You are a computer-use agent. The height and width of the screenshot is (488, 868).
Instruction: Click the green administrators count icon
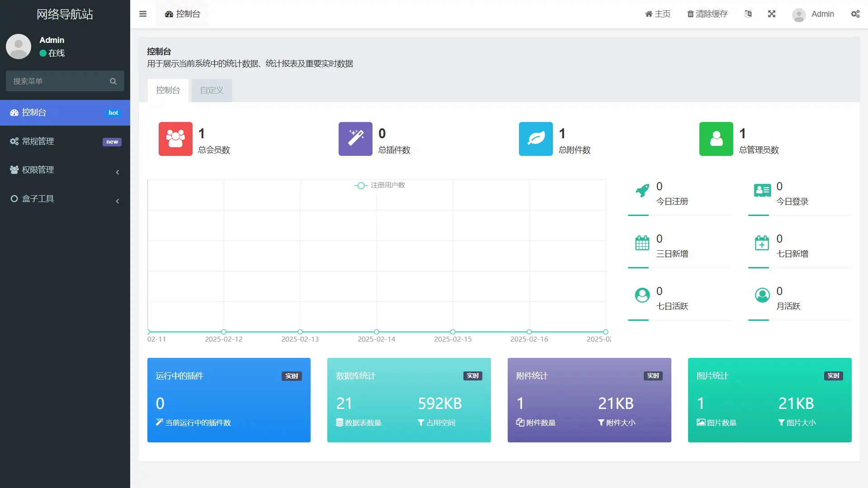tap(716, 139)
